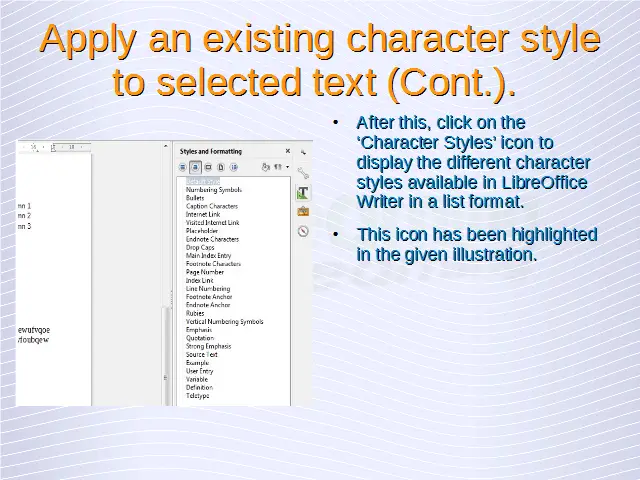
Task: Select the highlighted Character Styles icon
Action: click(x=196, y=167)
